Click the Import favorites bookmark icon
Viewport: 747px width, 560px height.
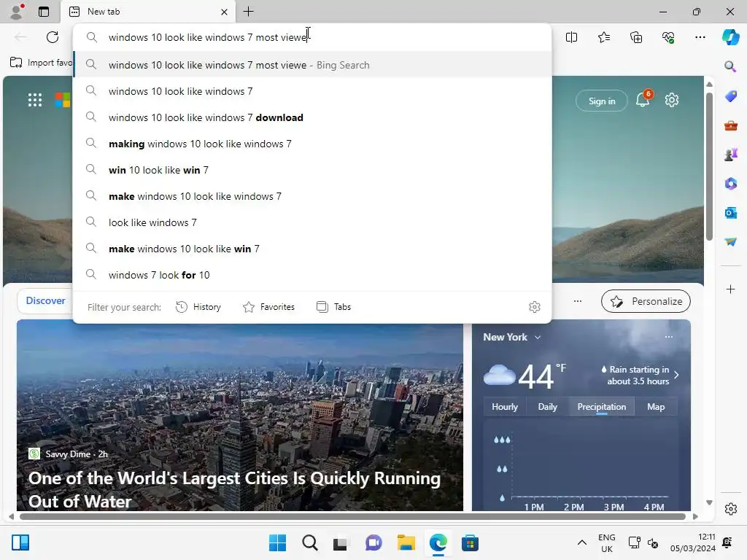coord(16,63)
